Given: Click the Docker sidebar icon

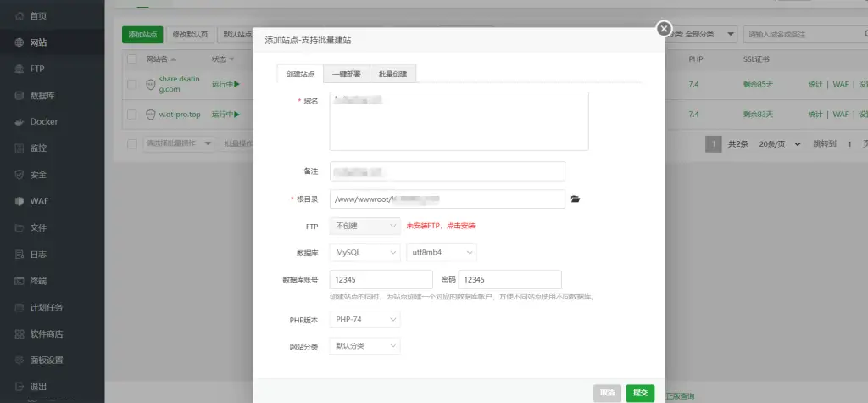Looking at the screenshot, I should pyautogui.click(x=19, y=121).
